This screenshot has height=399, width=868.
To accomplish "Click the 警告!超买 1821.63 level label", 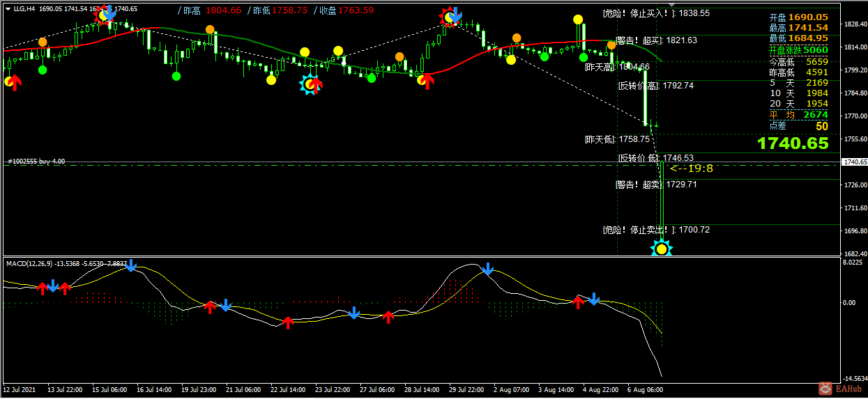I will click(656, 40).
